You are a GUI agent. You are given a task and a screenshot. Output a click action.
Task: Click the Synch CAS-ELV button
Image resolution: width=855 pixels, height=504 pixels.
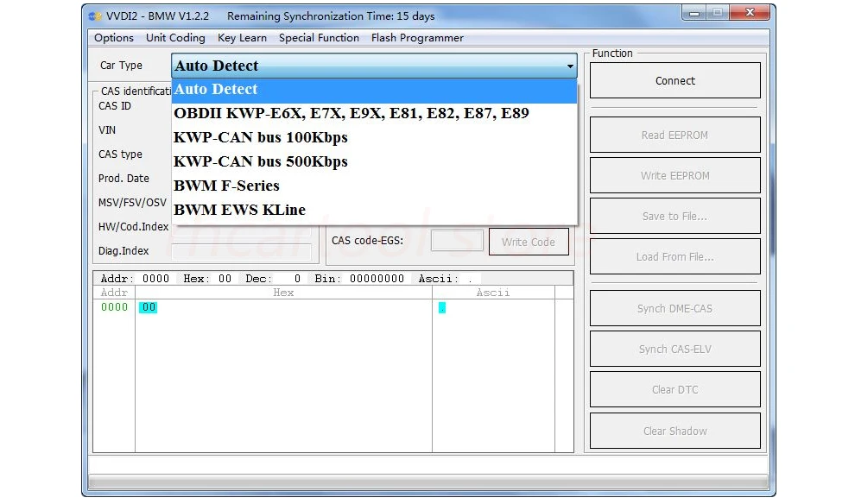(675, 349)
